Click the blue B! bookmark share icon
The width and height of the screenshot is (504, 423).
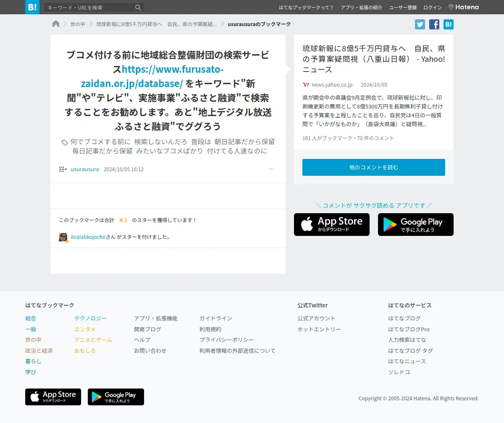[x=449, y=24]
